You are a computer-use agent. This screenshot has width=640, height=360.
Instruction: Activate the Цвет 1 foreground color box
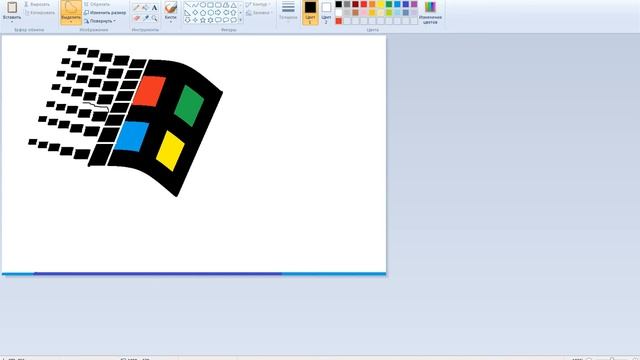pos(310,12)
